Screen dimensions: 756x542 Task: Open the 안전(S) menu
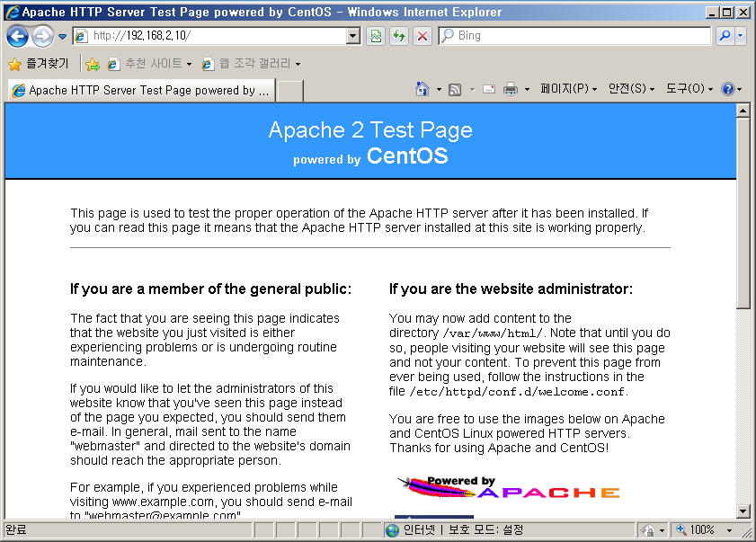[x=631, y=89]
